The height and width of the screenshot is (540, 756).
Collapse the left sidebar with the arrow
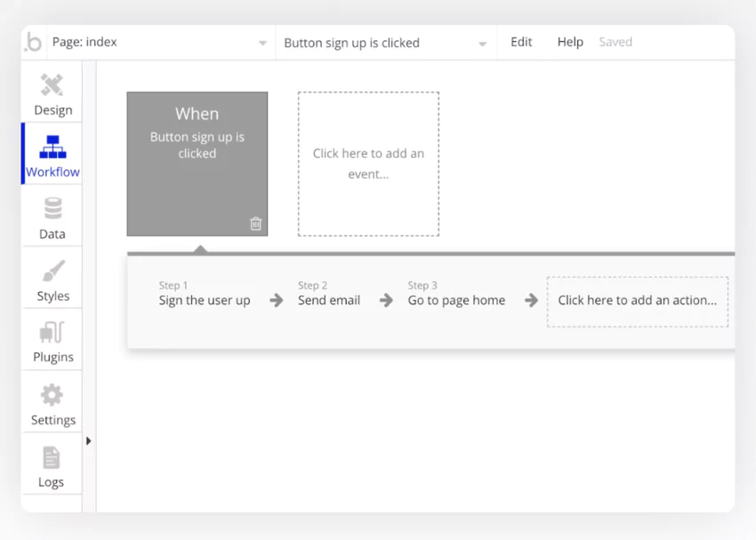coord(88,440)
